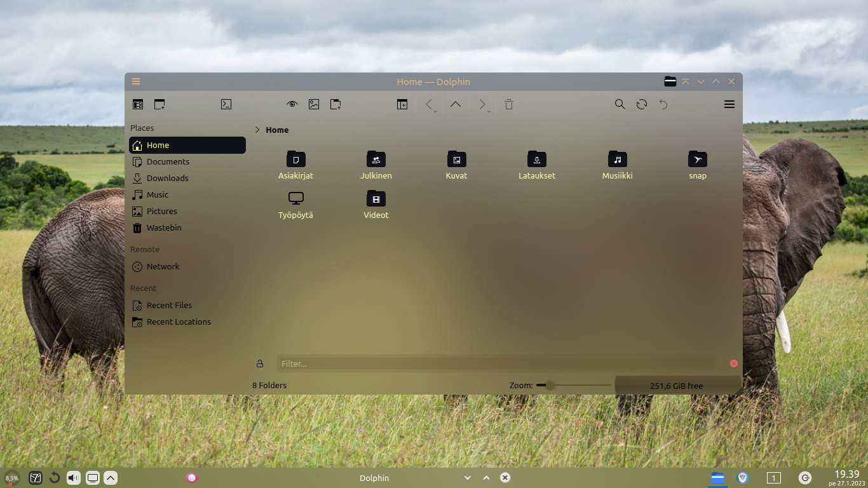
Task: Minimize Dolphin via taskbar down chevron
Action: (x=468, y=478)
